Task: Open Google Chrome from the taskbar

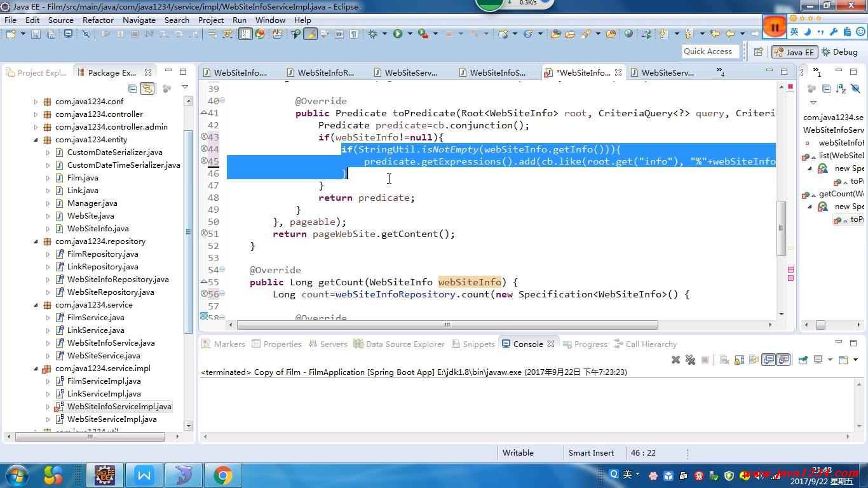Action: [222, 475]
